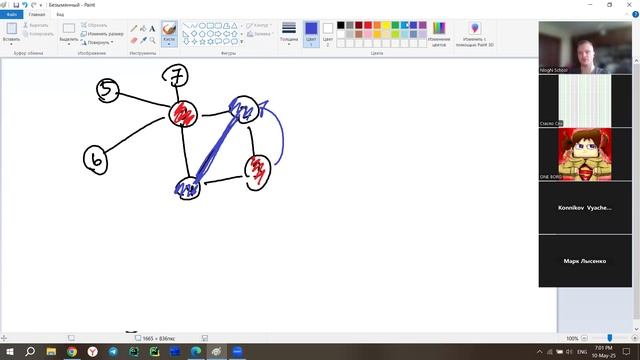
Task: Pick the black color swatch
Action: pos(341,25)
